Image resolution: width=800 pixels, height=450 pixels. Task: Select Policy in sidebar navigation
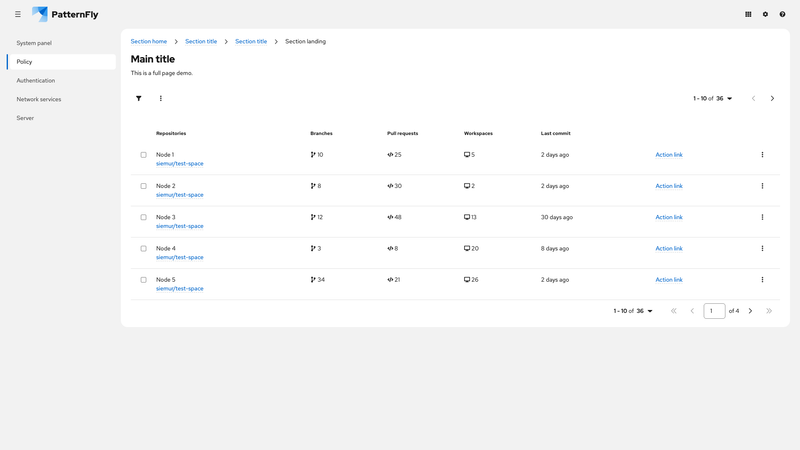61,62
